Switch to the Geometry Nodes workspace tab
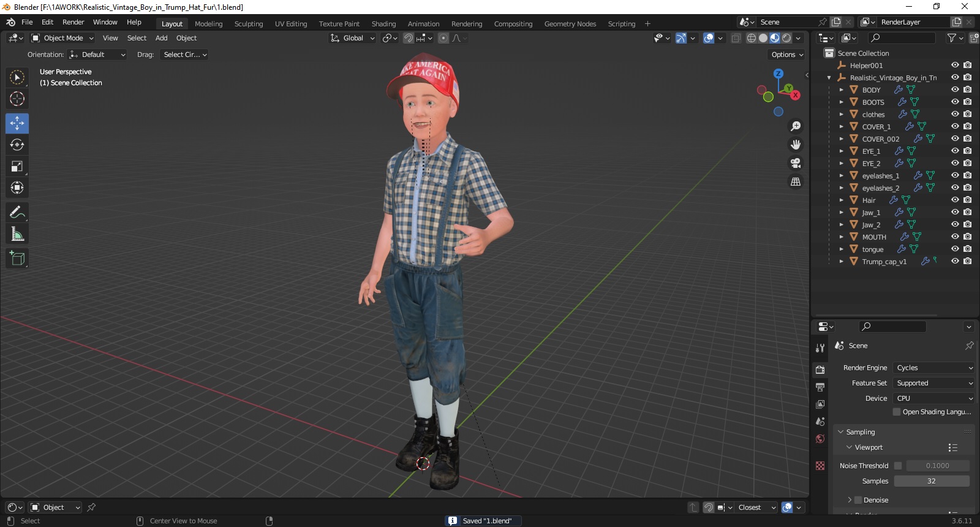The width and height of the screenshot is (980, 527). coord(570,24)
